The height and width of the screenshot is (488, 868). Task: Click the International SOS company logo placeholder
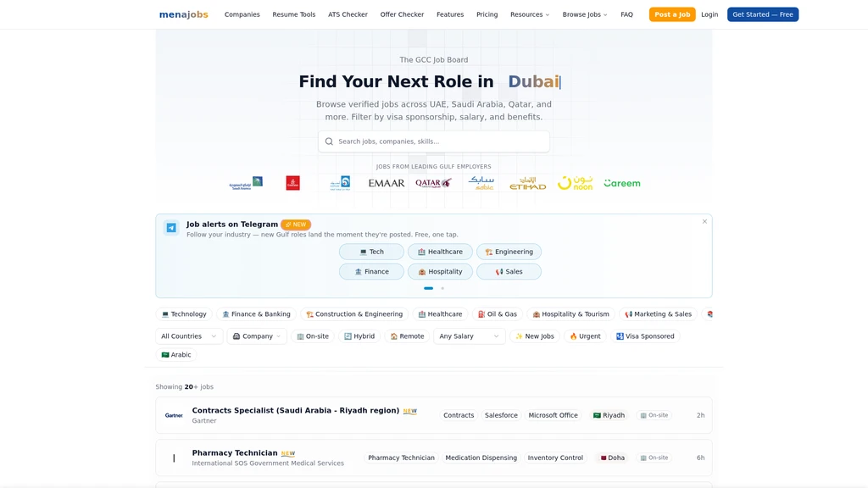174,457
